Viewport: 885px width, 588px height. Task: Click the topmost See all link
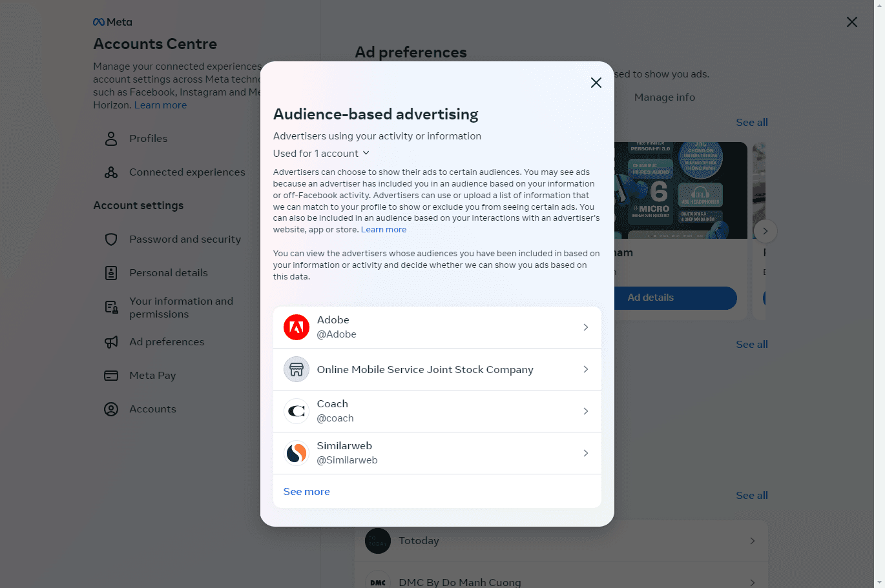(x=751, y=123)
